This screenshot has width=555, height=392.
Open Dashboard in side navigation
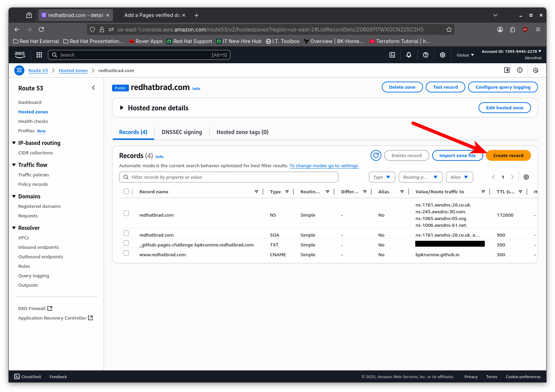tap(30, 102)
